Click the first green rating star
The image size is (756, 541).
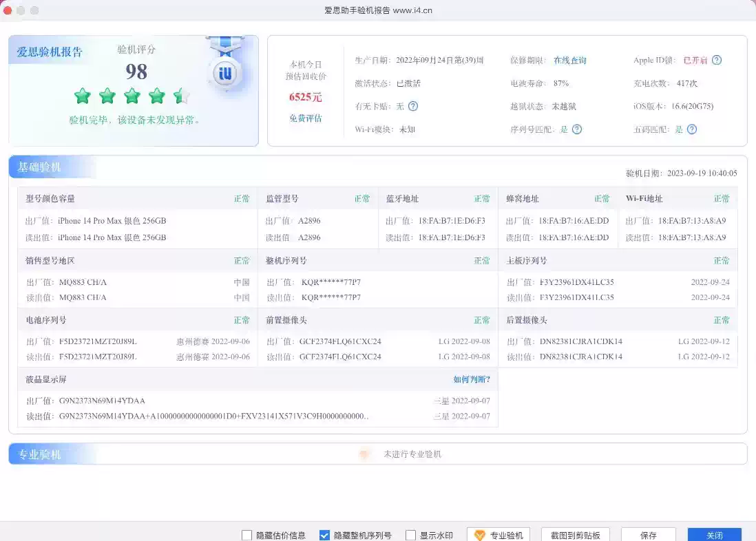[83, 96]
